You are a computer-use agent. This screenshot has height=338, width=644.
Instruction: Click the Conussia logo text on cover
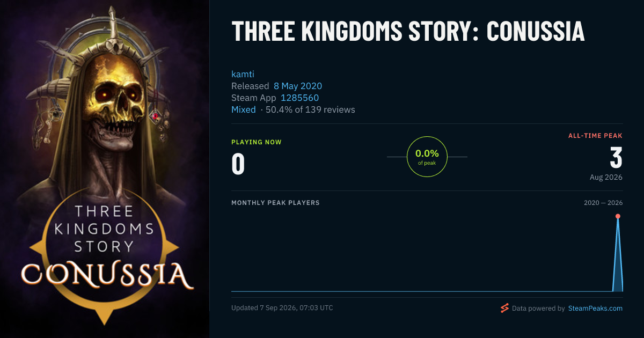click(107, 274)
